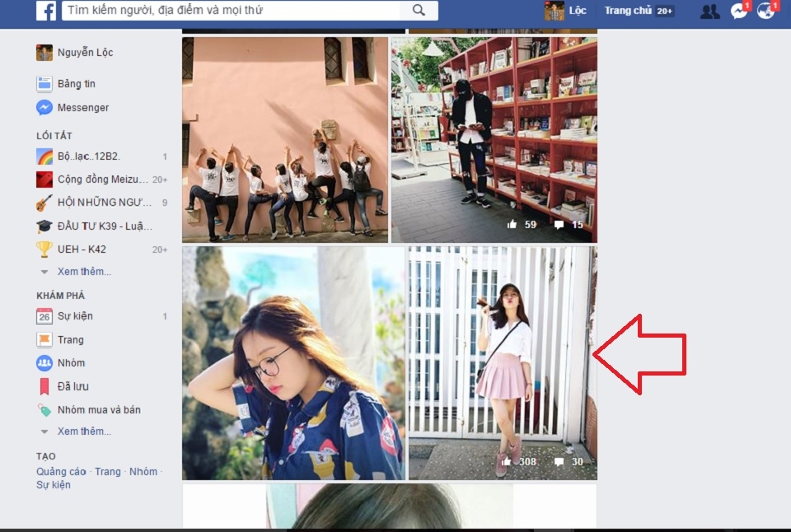Click Quảng cáo create link
Image resolution: width=791 pixels, height=532 pixels.
[x=61, y=472]
